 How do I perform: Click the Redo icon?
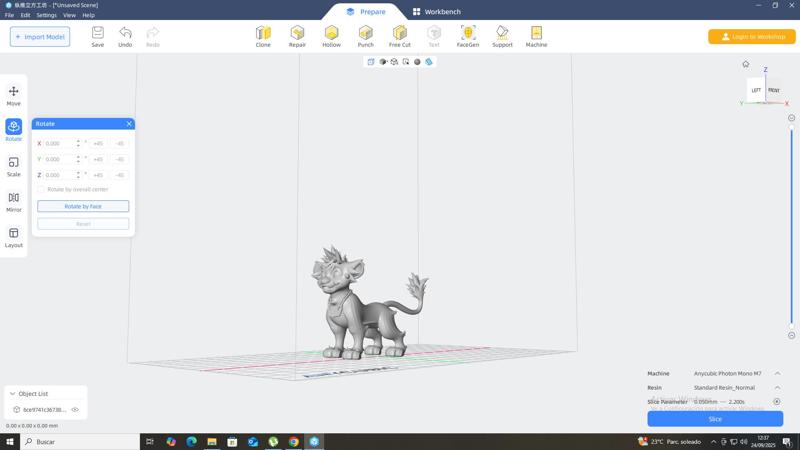pos(153,37)
